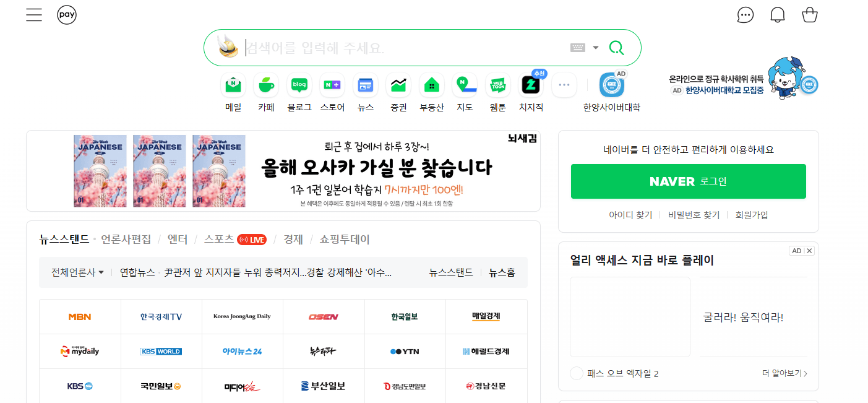Open the 아이뉴스24 press logo
Screen dimensions: 868x403
coord(242,352)
